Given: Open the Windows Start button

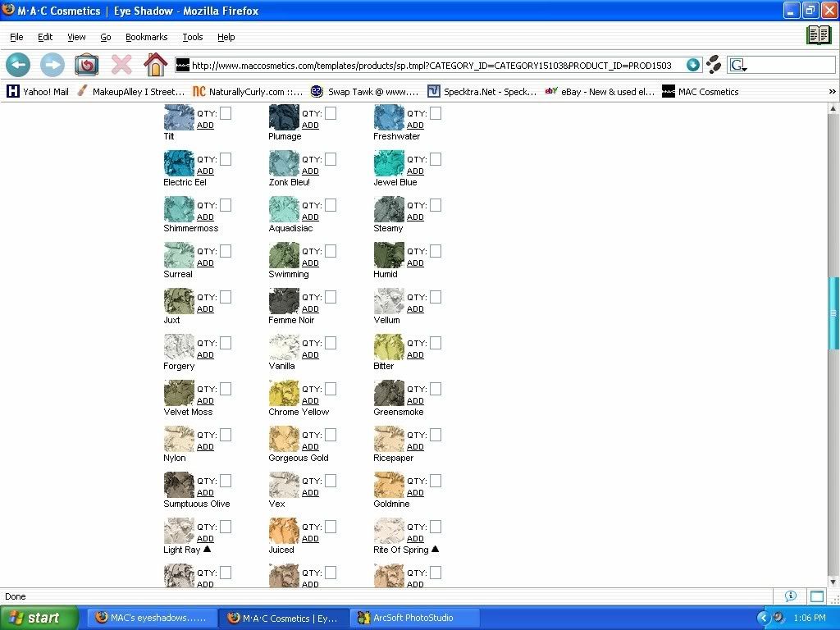Looking at the screenshot, I should [x=39, y=618].
